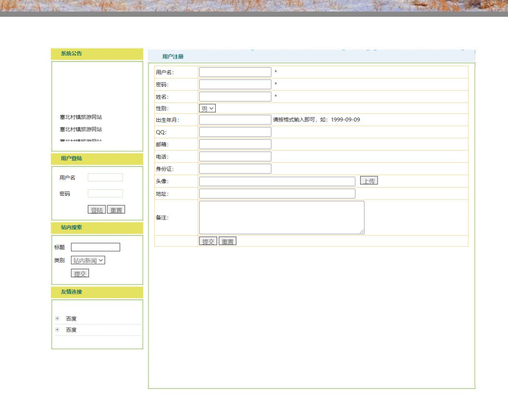
Task: Click the 用户名 field in registration form
Action: coord(235,72)
